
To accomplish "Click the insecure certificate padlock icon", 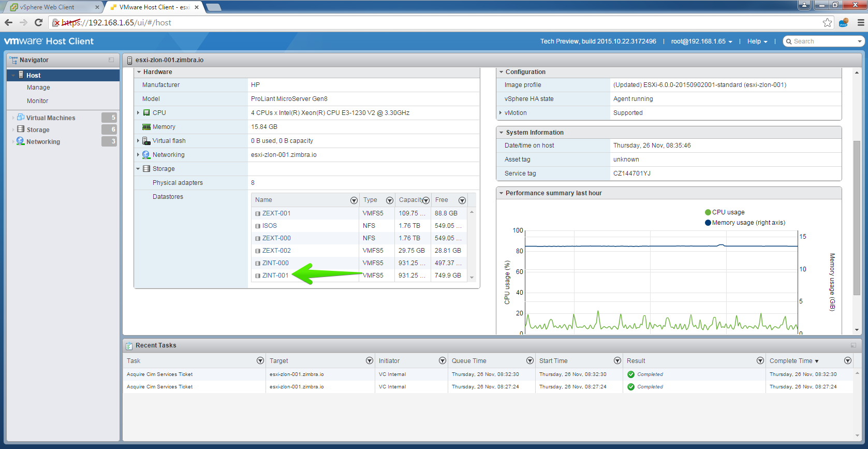I will (x=56, y=22).
